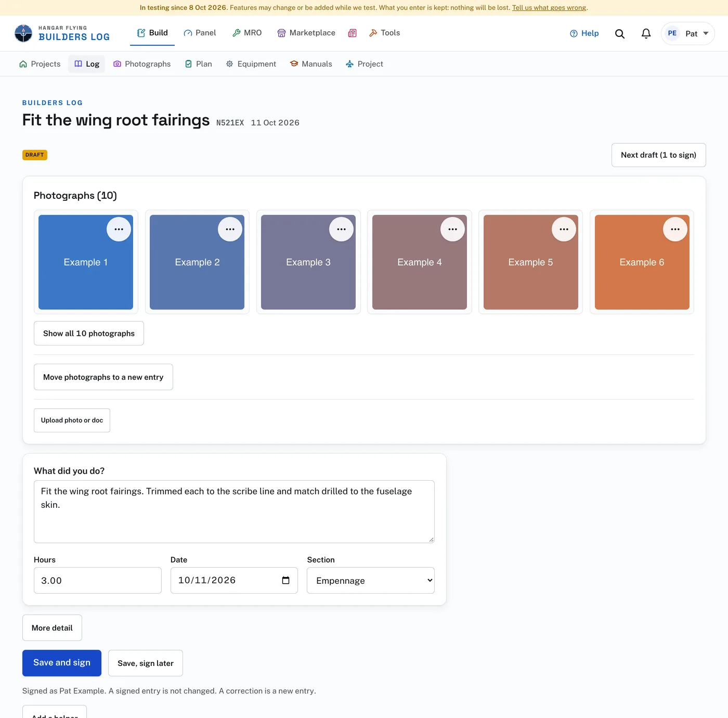The height and width of the screenshot is (718, 728).
Task: Open options menu on Example 1 photo
Action: tap(119, 229)
